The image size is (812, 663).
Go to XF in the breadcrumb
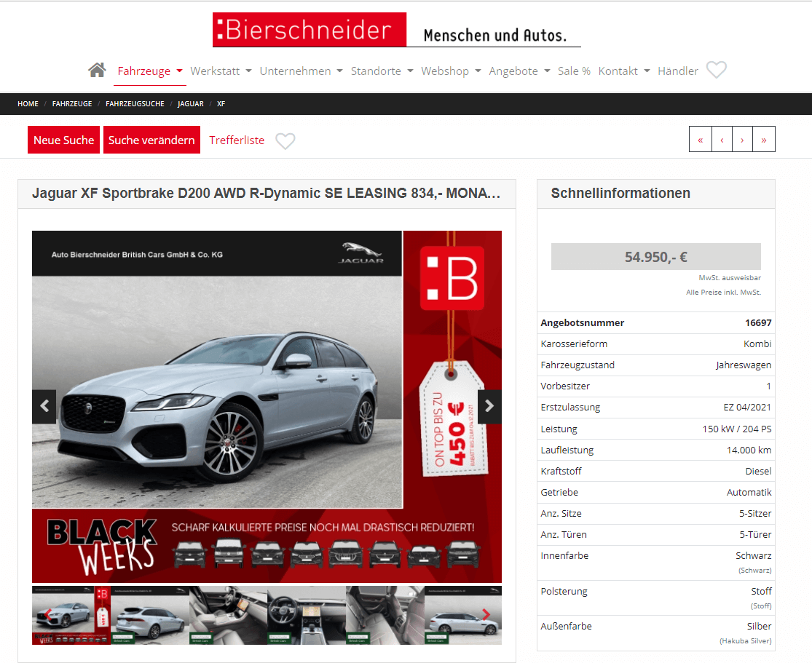pyautogui.click(x=221, y=104)
